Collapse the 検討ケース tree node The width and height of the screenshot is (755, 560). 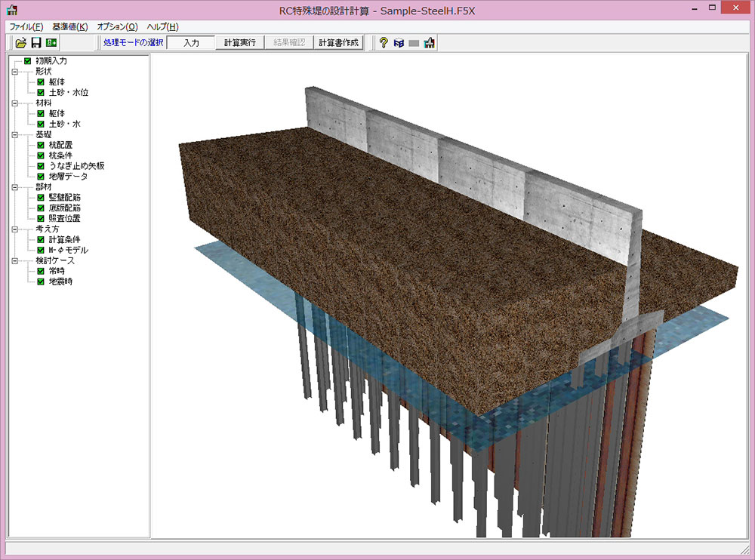pyautogui.click(x=14, y=260)
